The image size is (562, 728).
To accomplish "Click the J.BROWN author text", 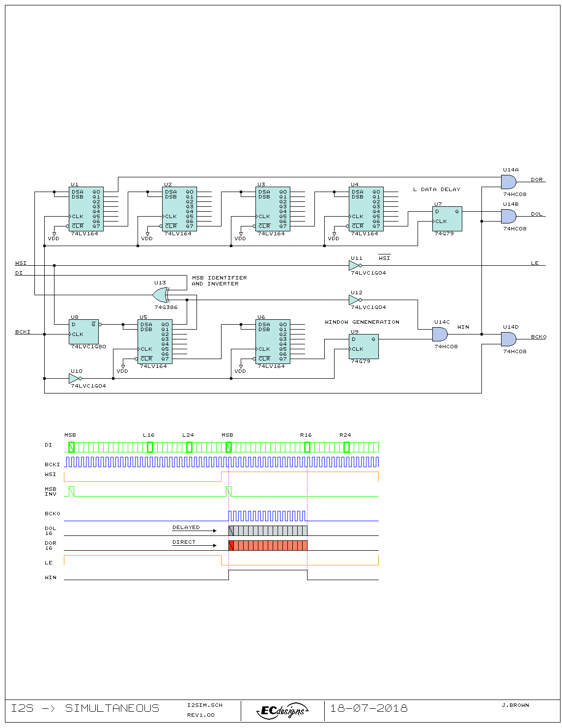I will click(515, 705).
